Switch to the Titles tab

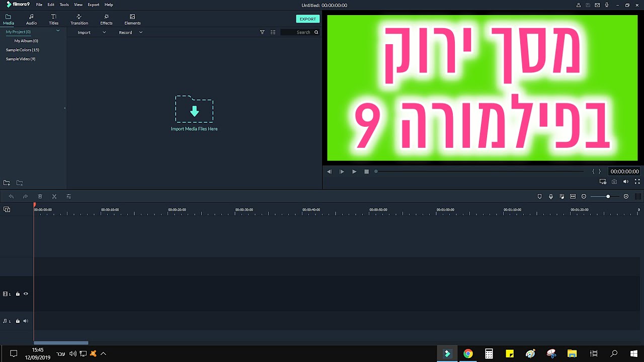click(54, 20)
